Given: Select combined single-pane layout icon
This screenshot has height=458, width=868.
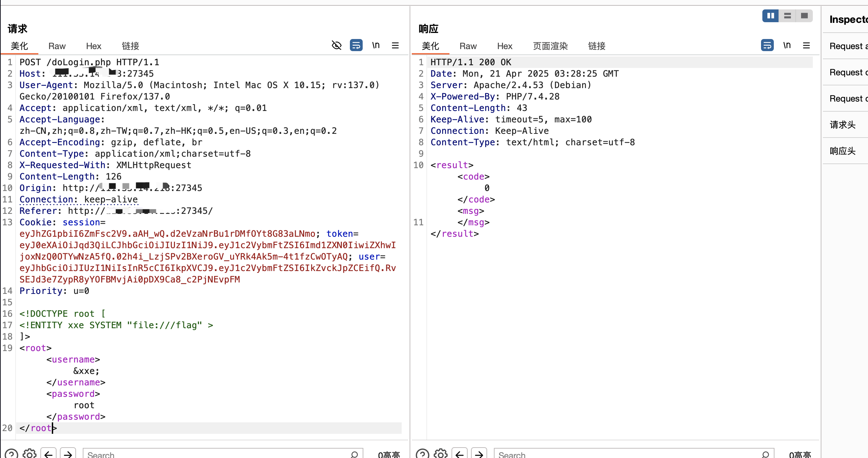Looking at the screenshot, I should tap(804, 16).
